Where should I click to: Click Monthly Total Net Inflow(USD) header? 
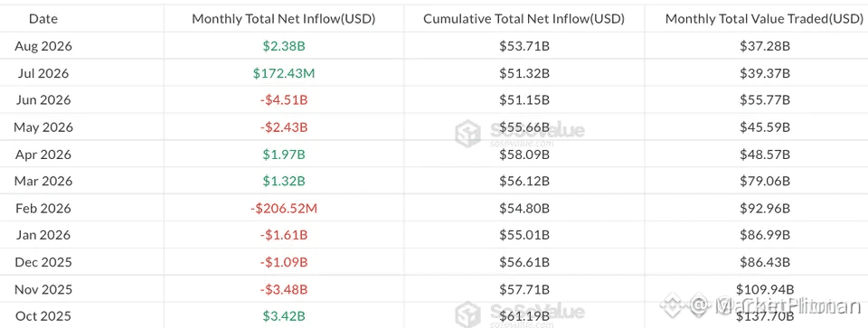284,18
